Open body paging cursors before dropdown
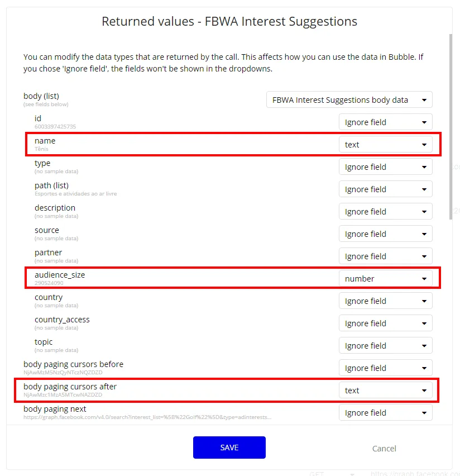The height and width of the screenshot is (476, 460). point(385,368)
